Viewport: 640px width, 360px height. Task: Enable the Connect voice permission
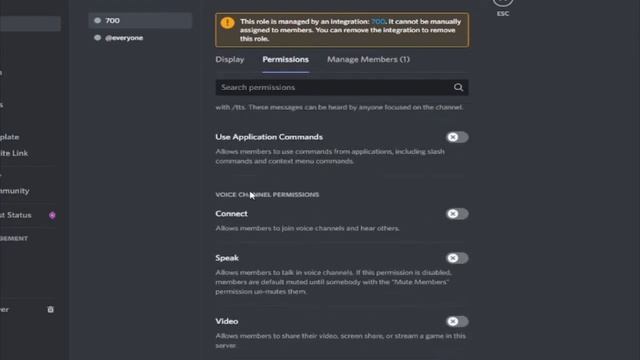(x=457, y=214)
